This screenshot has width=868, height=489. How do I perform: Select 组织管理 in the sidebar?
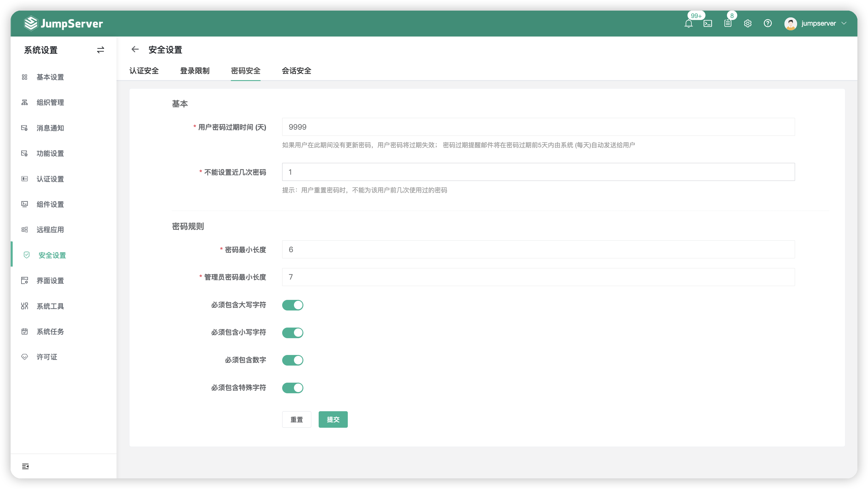coord(50,103)
